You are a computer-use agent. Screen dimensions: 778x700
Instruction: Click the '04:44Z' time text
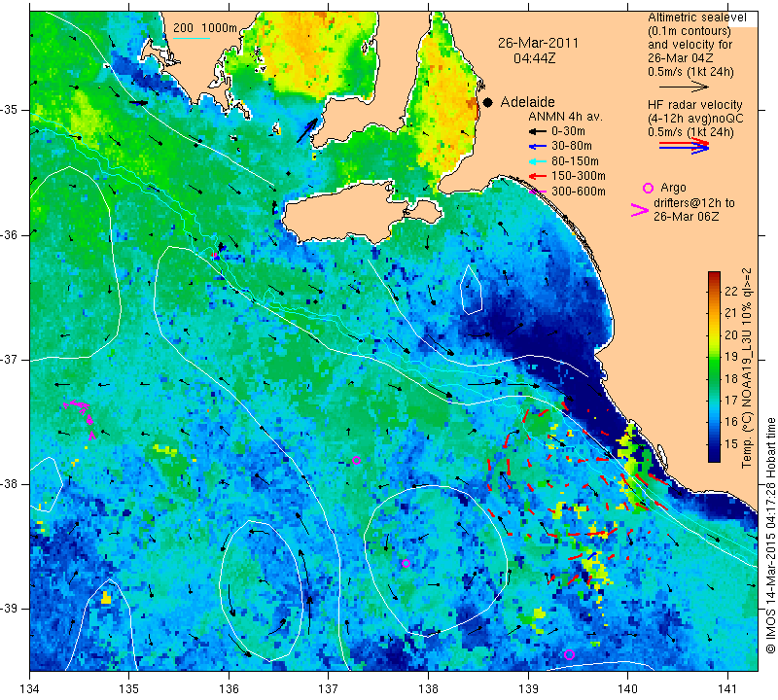coord(534,58)
